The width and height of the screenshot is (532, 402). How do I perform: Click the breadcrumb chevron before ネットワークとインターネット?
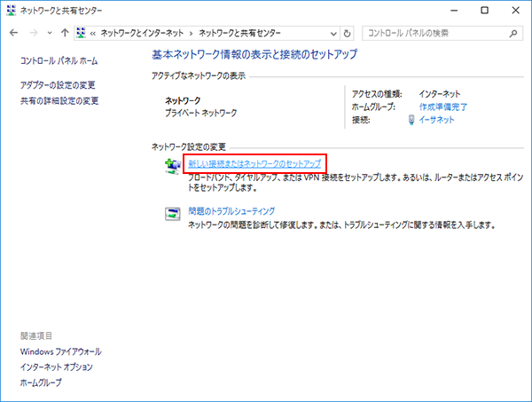pos(94,33)
